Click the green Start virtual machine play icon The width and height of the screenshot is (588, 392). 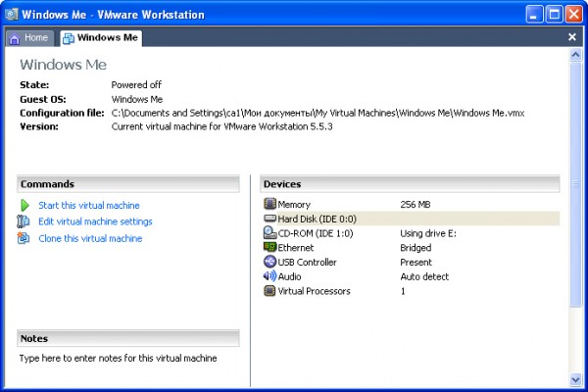pos(24,206)
